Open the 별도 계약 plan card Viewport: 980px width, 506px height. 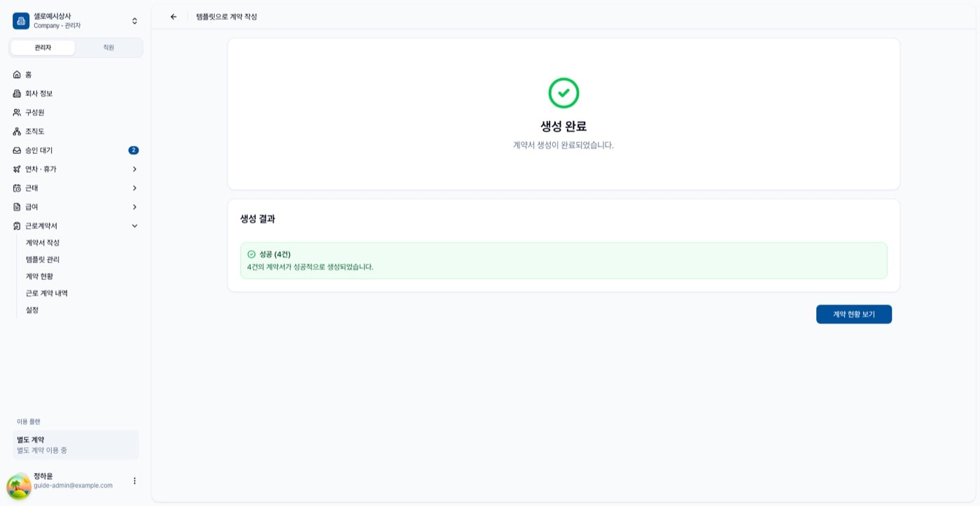(76, 445)
